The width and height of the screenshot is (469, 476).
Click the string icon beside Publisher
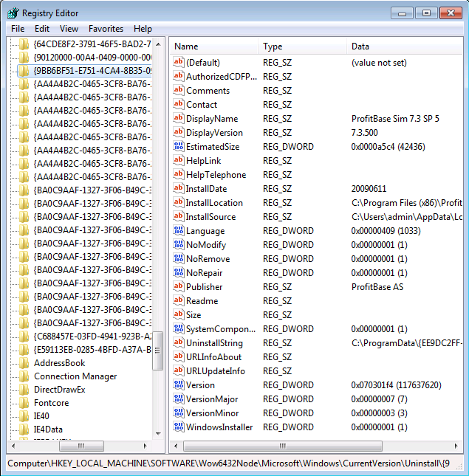[x=179, y=286]
